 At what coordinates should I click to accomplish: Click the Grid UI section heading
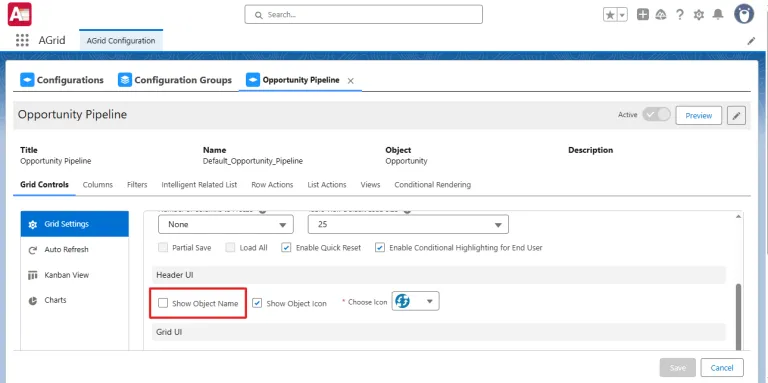[169, 332]
